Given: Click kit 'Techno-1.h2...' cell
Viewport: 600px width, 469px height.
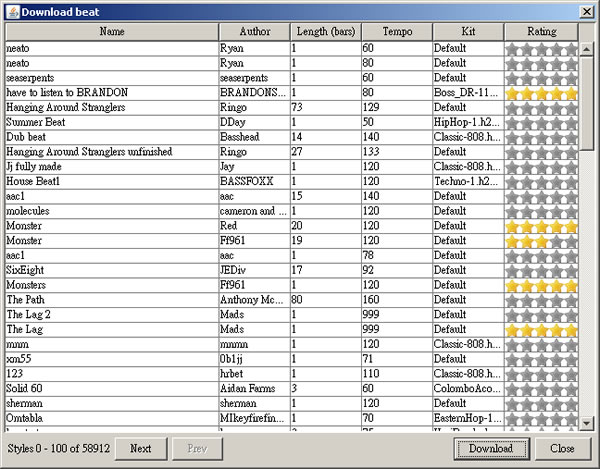Looking at the screenshot, I should click(468, 181).
